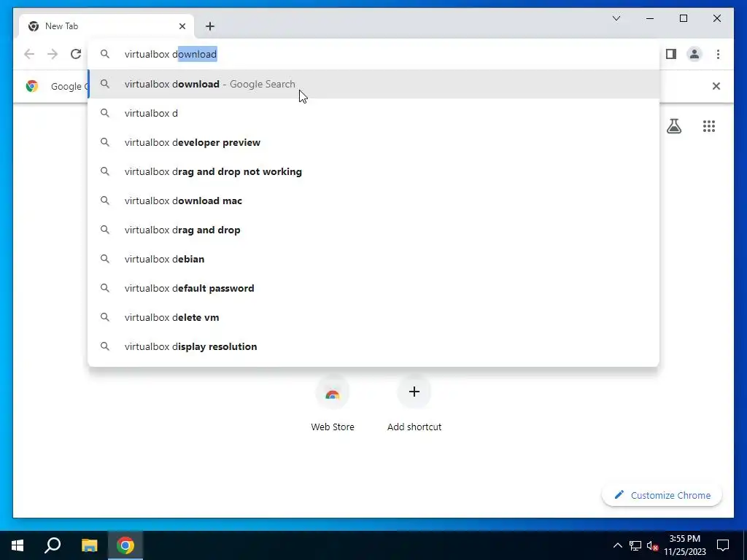Go back using the back arrow

[29, 54]
